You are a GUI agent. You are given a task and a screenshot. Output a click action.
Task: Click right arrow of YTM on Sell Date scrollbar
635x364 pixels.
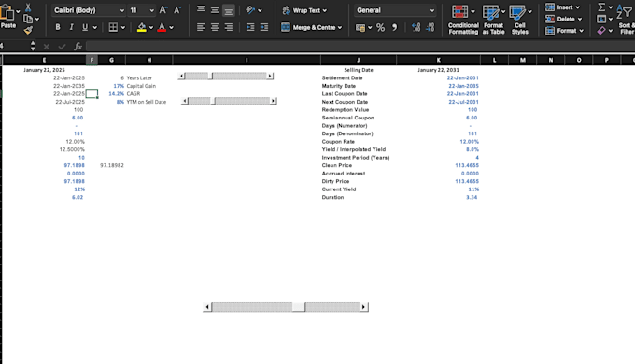[274, 101]
